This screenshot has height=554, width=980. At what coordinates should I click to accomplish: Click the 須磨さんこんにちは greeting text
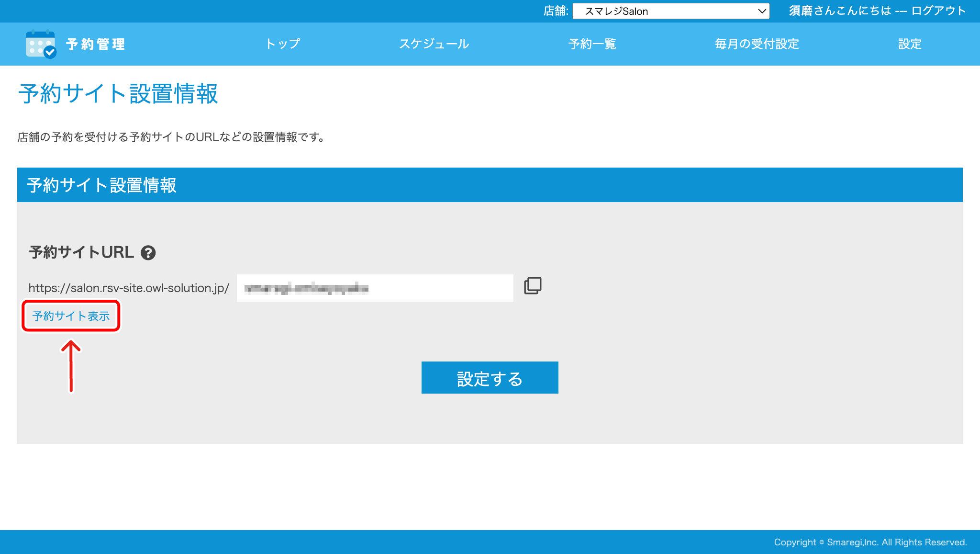[840, 10]
